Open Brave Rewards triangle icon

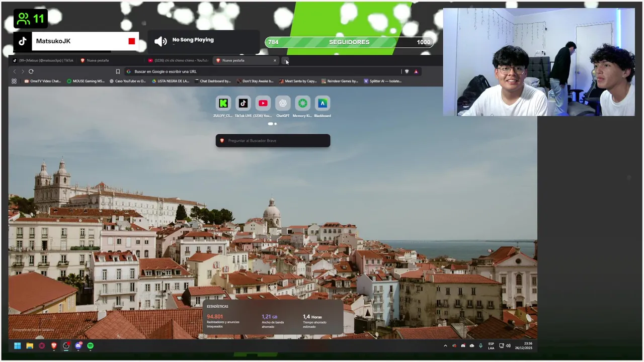[x=416, y=71]
